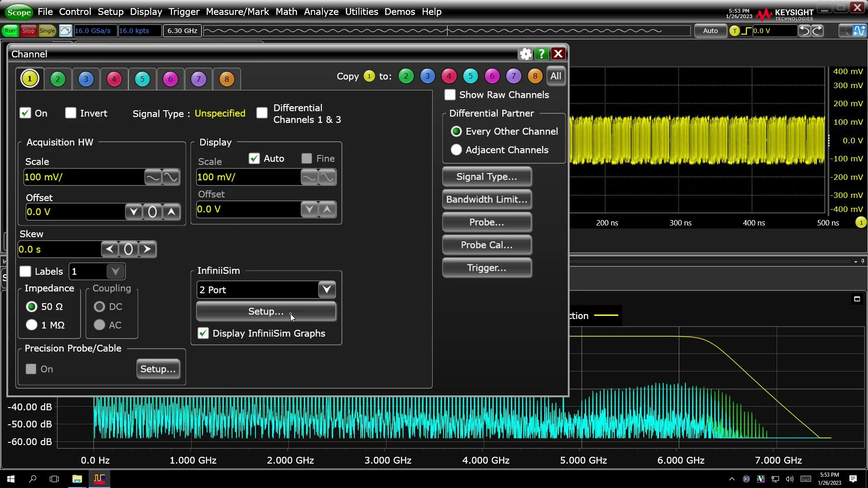
Task: Open the Channel dialog help icon
Action: pos(542,54)
